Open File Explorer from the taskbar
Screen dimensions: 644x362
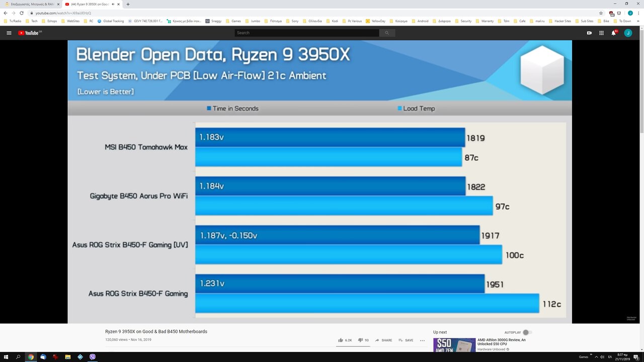(68, 356)
